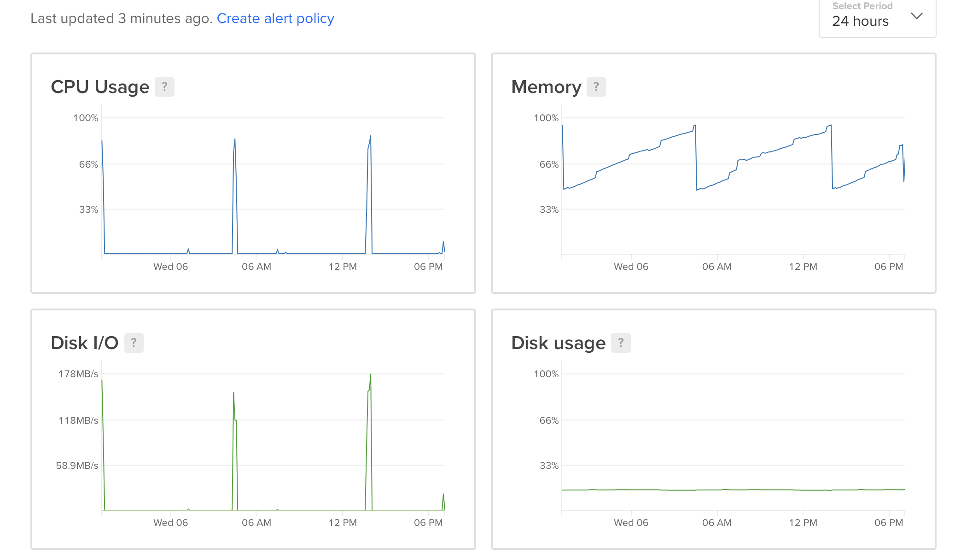Click the question mark next to Disk usage

coord(621,342)
